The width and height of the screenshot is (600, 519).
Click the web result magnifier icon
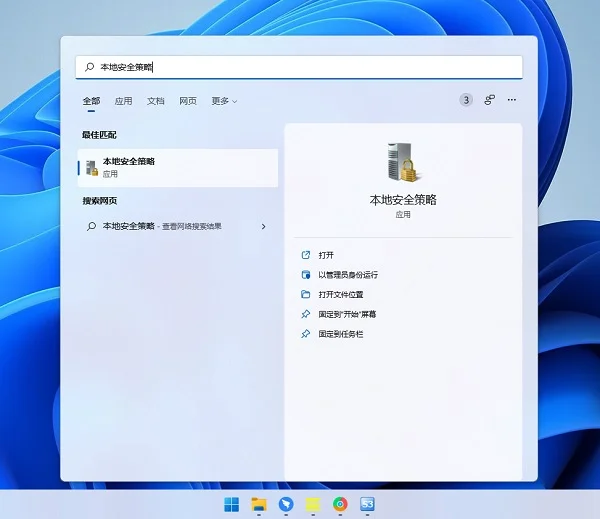[x=91, y=226]
